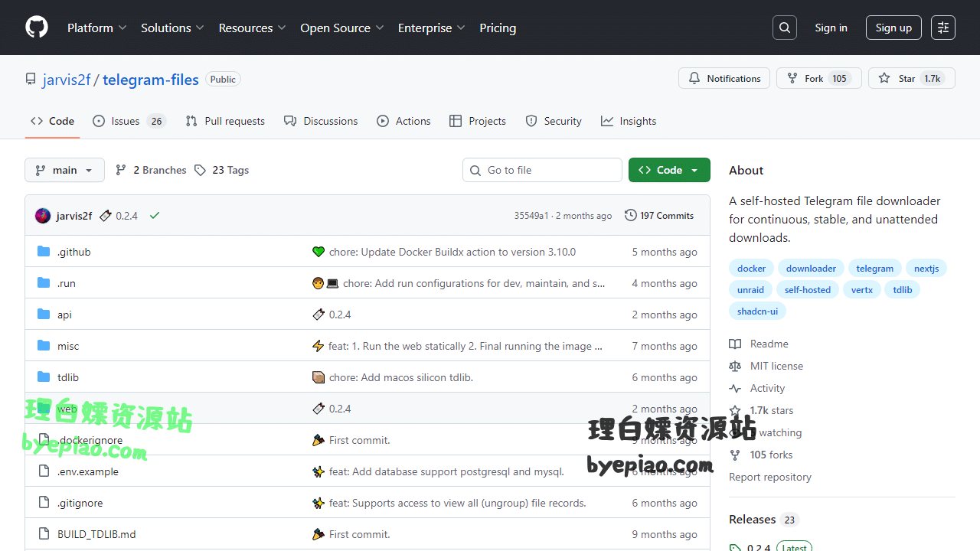Click the vertx topic tag
Viewport: 980px width, 551px height.
pyautogui.click(x=862, y=290)
